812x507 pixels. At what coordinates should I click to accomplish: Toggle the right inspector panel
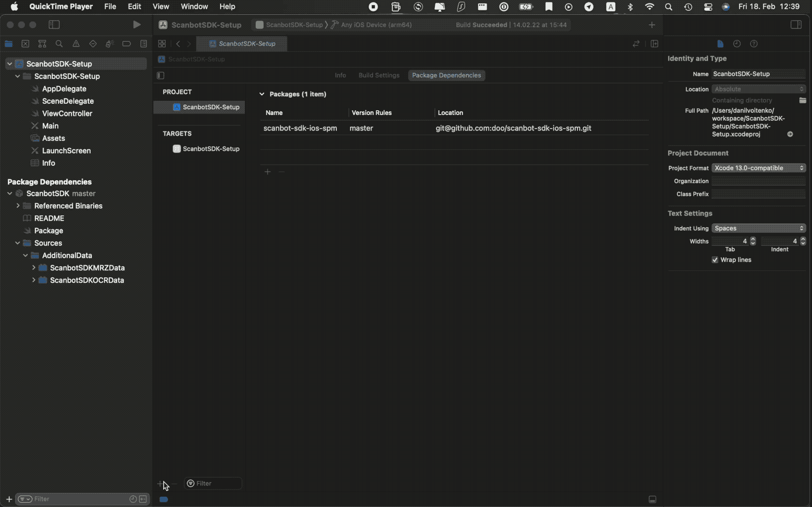796,25
